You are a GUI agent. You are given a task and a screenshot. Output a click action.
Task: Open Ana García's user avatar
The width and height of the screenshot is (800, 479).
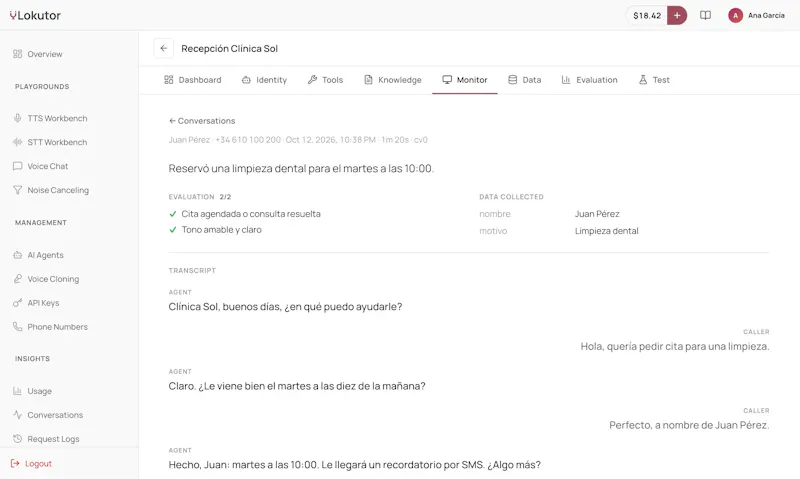pos(735,15)
